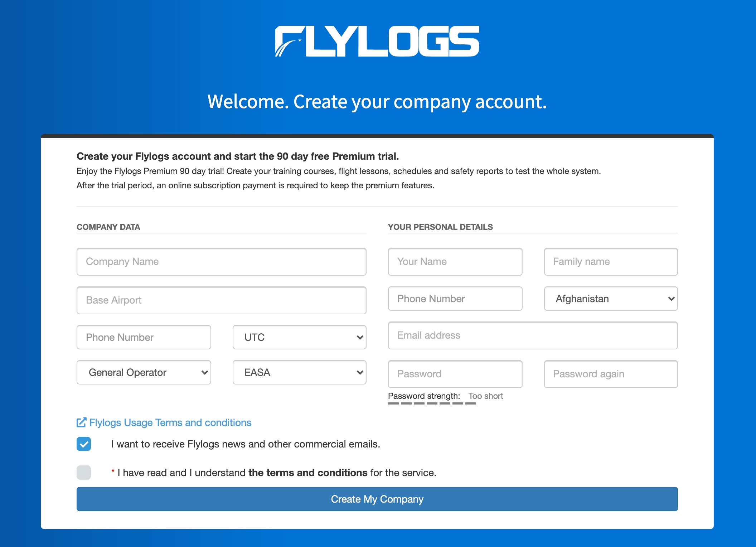This screenshot has width=756, height=547.
Task: Open the UTC timezone dropdown
Action: coord(299,337)
